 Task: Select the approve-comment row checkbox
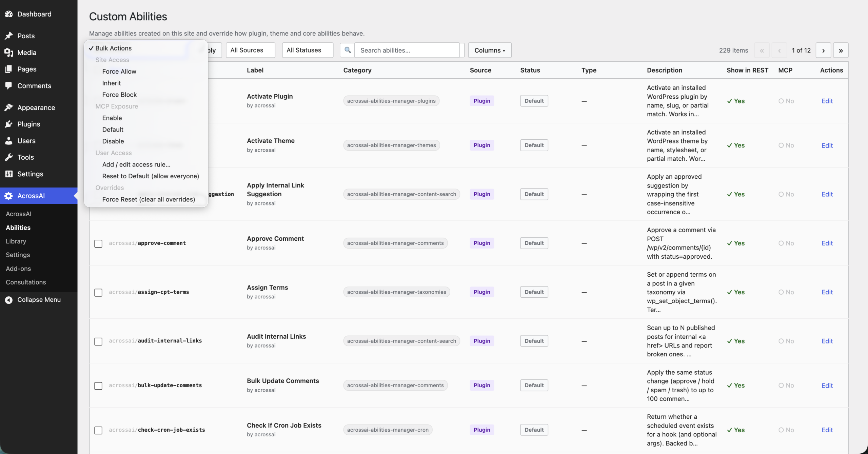[98, 243]
